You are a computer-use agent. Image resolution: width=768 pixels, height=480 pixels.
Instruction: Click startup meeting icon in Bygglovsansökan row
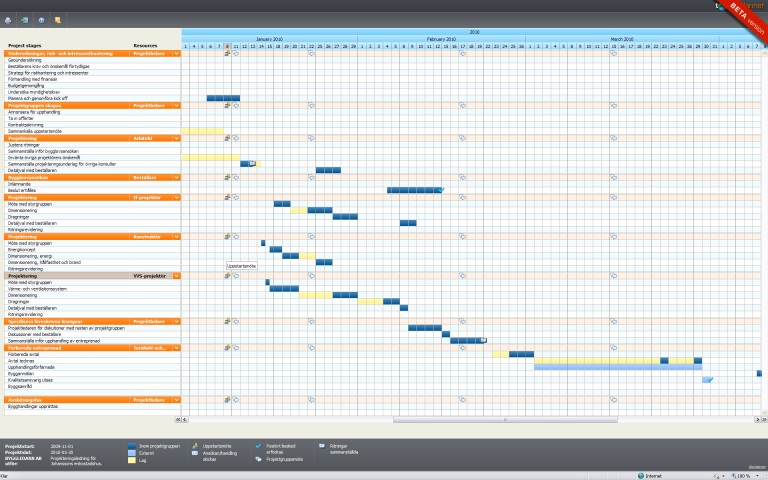pyautogui.click(x=227, y=177)
